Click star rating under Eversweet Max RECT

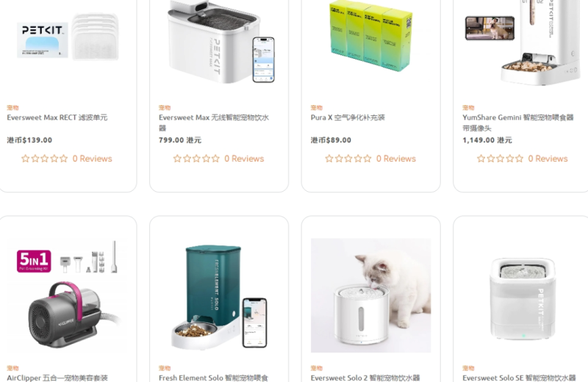(44, 159)
